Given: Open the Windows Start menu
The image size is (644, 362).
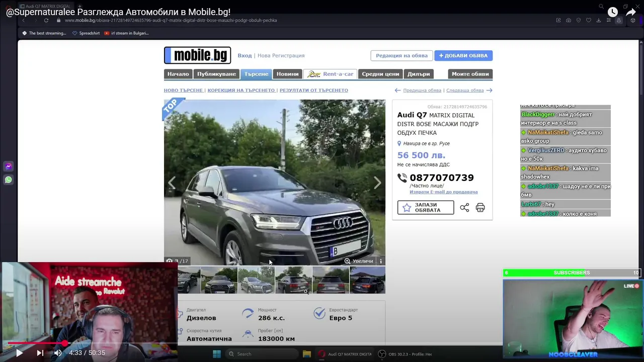Looking at the screenshot, I should pos(216,354).
